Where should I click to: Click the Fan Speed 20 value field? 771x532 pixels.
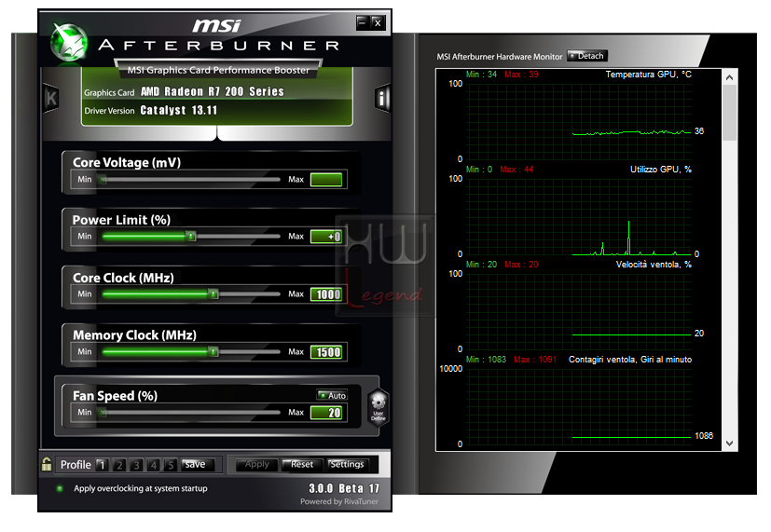click(326, 413)
